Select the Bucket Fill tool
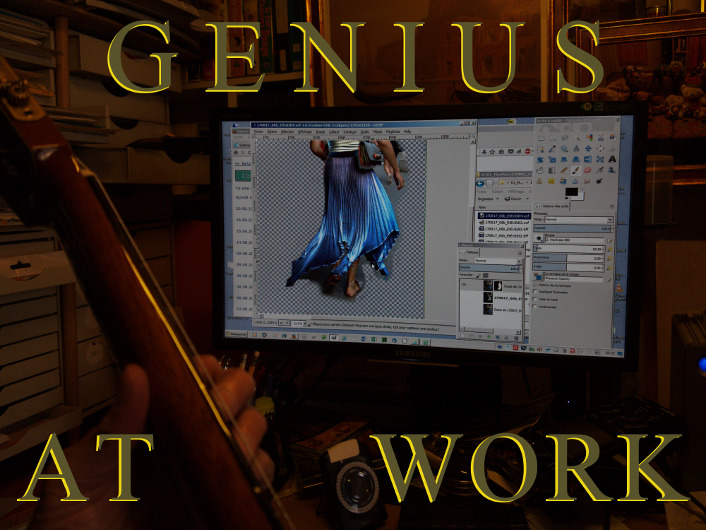Screen dimensions: 706x530 coord(540,170)
